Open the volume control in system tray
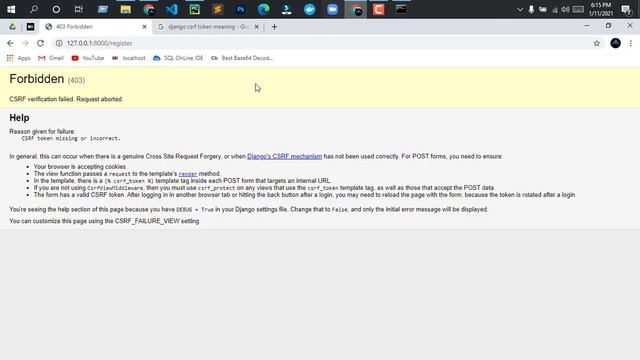This screenshot has height=360, width=640. 565,9
